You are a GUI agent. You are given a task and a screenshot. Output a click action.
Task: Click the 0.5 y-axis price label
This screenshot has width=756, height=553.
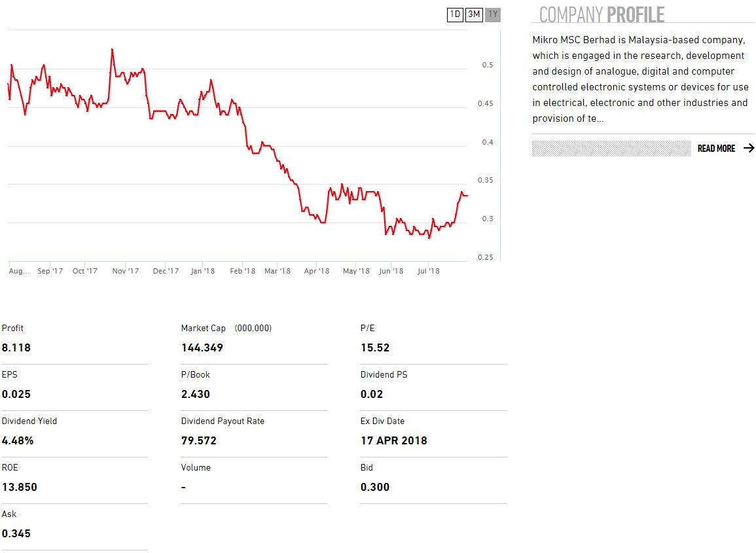point(487,65)
